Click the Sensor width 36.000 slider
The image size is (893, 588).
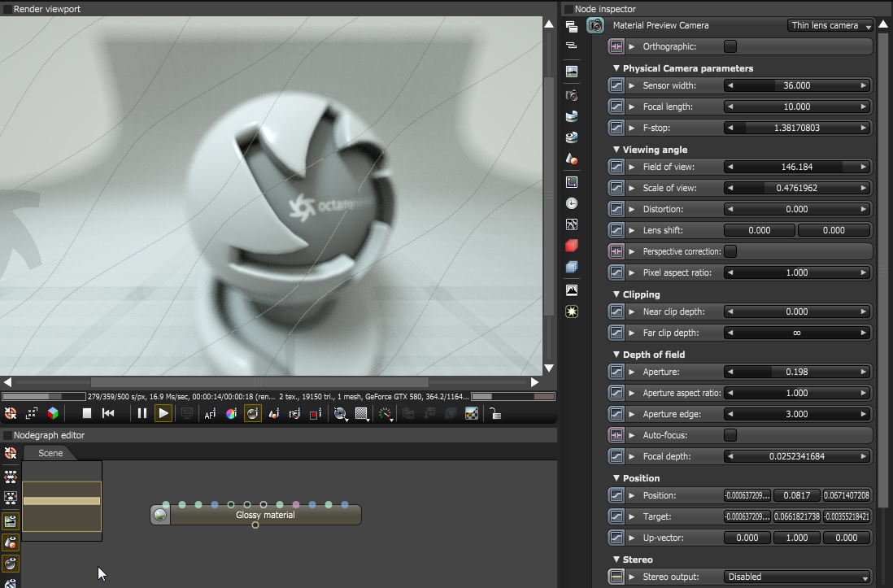point(797,85)
